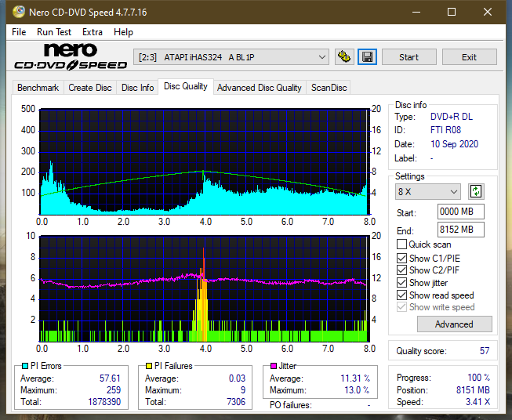The height and width of the screenshot is (420, 512).
Task: Click PI Failures total 7306
Action: pos(236,401)
